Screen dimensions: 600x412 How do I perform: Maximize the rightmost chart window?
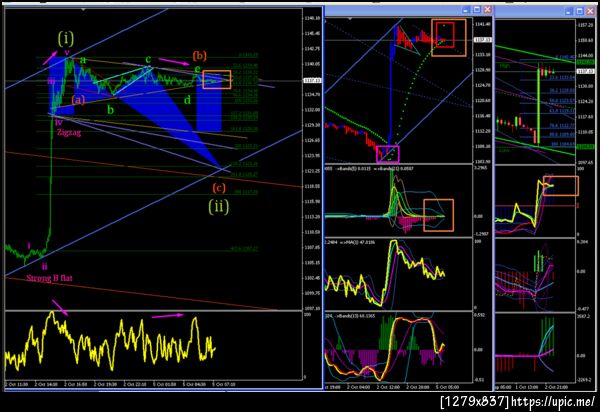point(580,11)
